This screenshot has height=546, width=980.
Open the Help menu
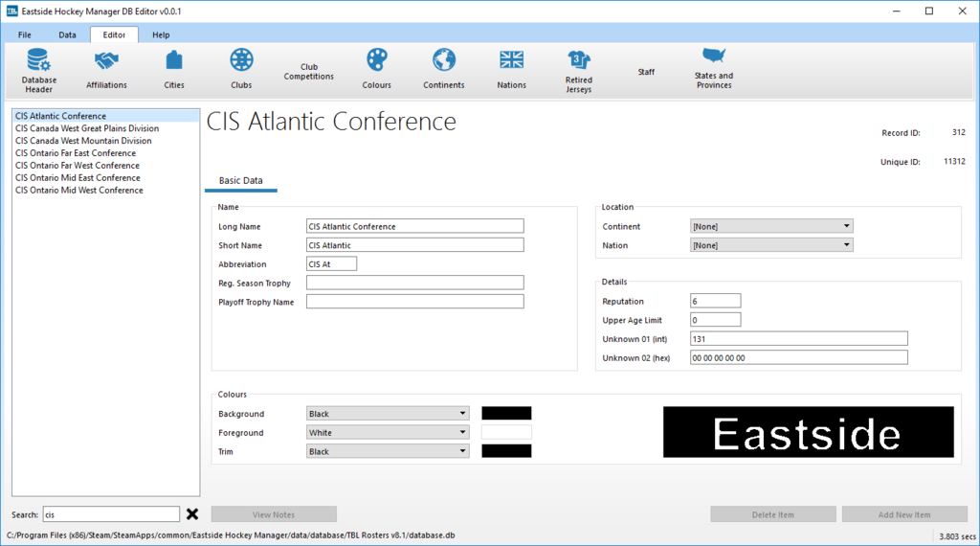point(161,35)
